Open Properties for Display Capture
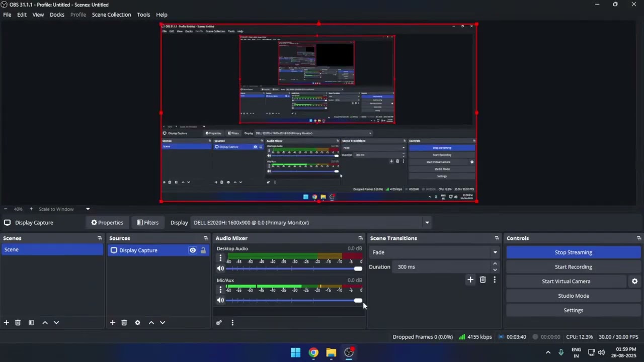This screenshot has width=644, height=362. tap(107, 223)
